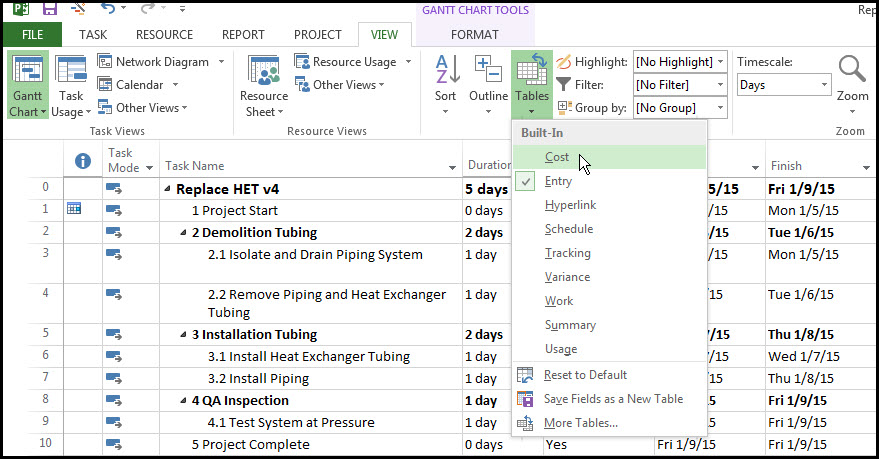Click More Tables... option
Screen dimensions: 879x459
(581, 423)
